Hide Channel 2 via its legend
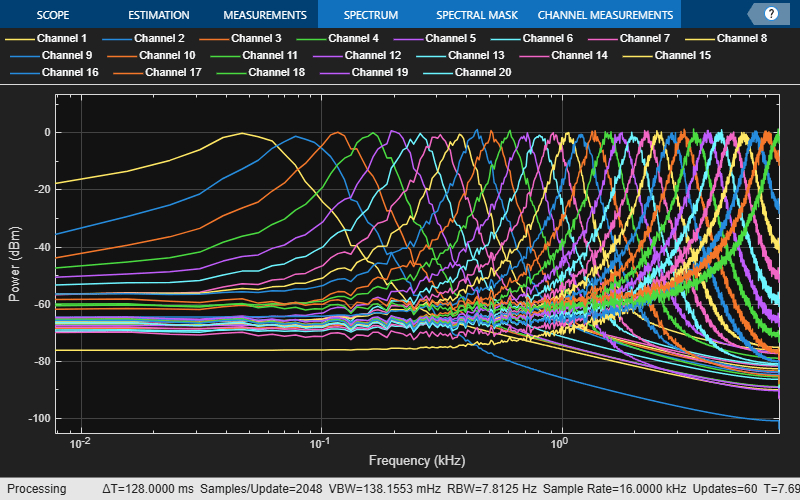The width and height of the screenshot is (800, 500). point(143,38)
